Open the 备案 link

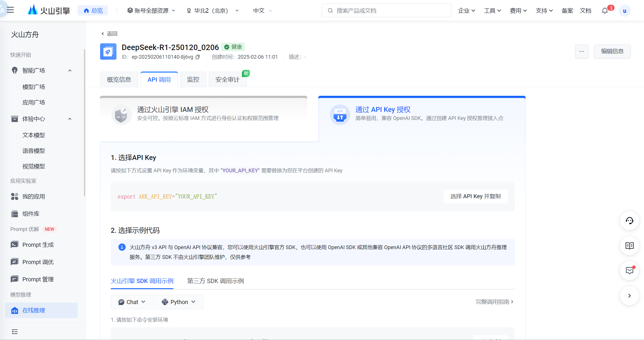point(567,11)
